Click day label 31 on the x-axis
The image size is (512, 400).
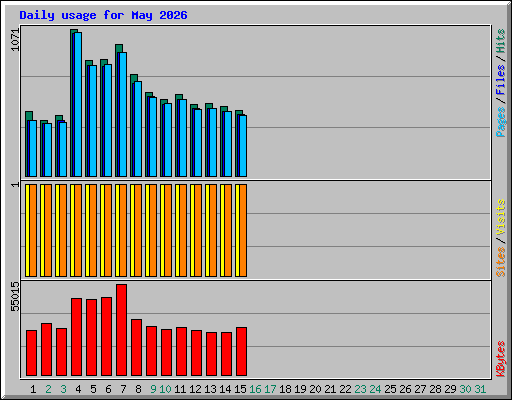pyautogui.click(x=480, y=389)
